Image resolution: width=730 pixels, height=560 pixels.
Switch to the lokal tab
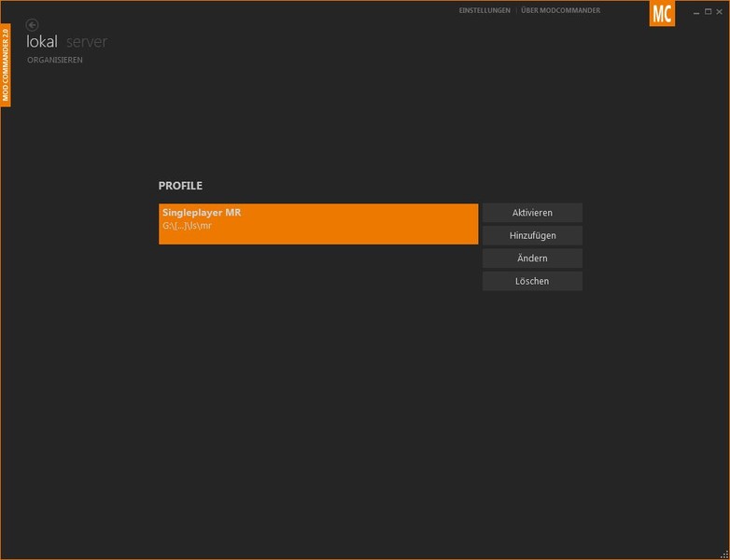42,42
